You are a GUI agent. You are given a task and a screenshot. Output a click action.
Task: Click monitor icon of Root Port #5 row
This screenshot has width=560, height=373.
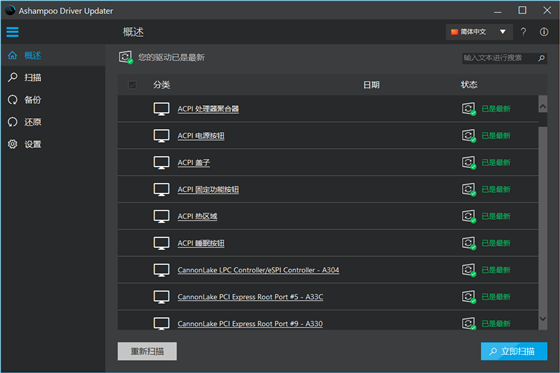point(161,297)
